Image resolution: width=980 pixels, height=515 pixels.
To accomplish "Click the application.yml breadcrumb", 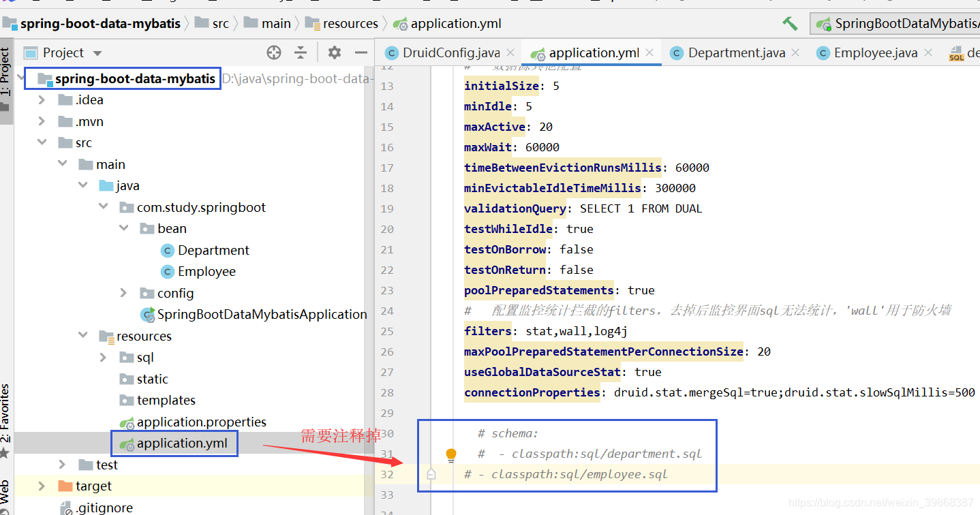I will [x=447, y=24].
